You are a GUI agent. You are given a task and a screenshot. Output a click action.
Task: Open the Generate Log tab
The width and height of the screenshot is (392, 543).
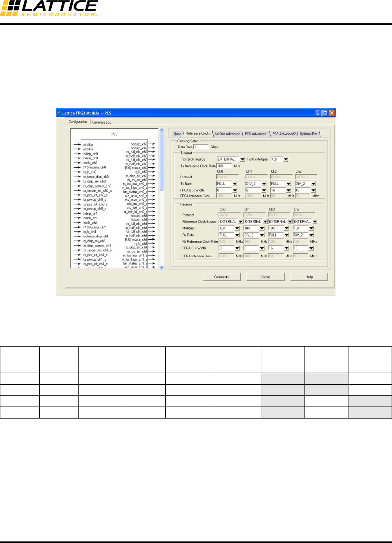(x=102, y=122)
